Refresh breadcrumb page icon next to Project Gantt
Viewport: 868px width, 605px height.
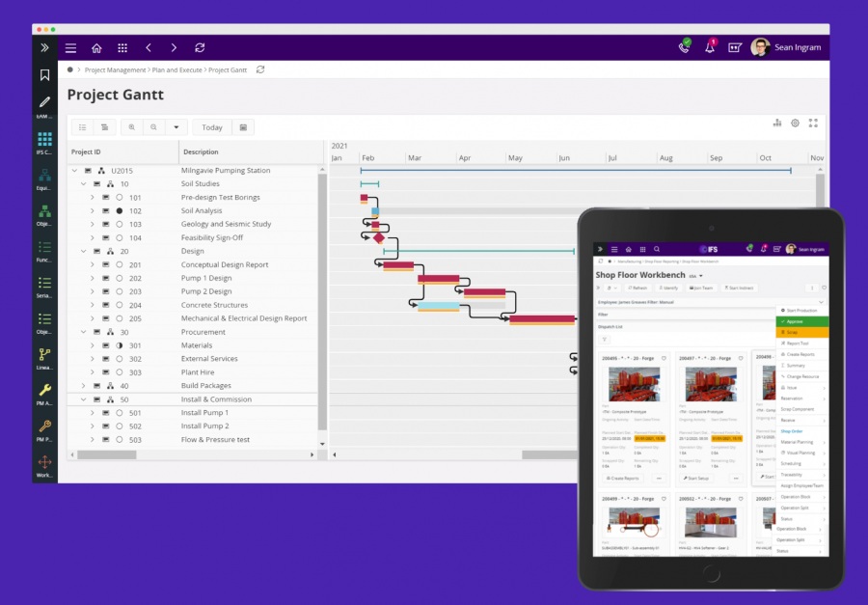point(260,69)
